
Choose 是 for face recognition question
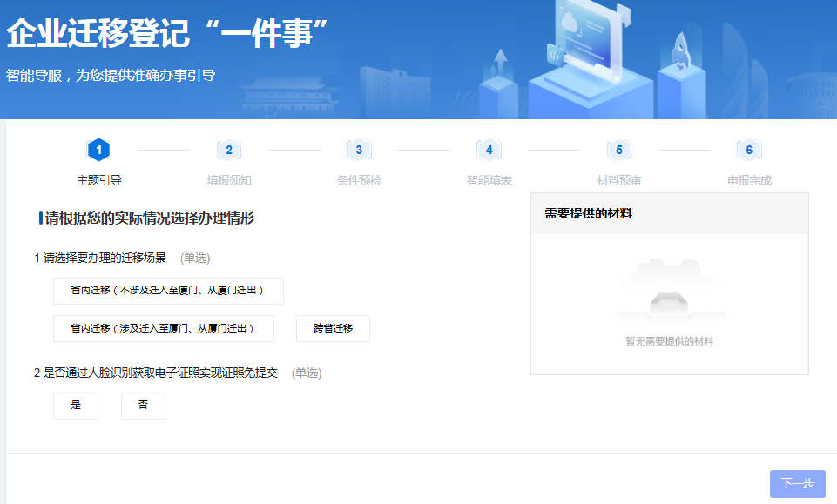(76, 406)
